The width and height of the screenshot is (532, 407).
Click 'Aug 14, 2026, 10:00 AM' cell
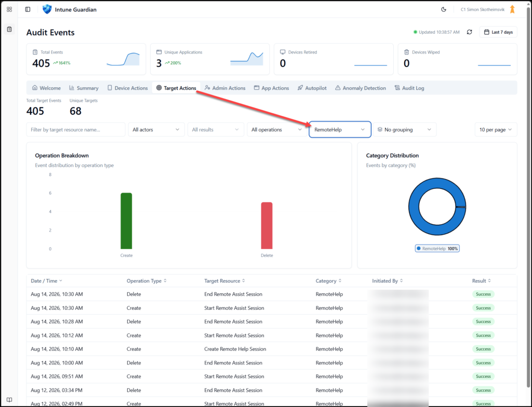57,363
